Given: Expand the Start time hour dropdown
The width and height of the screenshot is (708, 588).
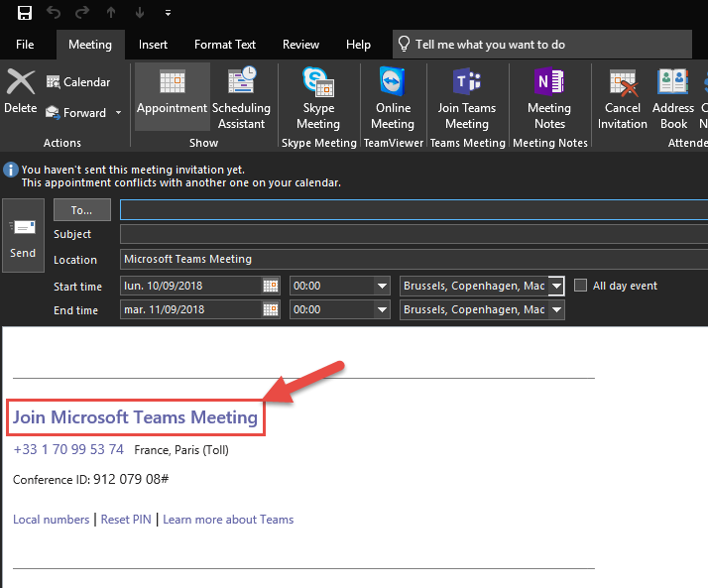Looking at the screenshot, I should click(x=382, y=286).
